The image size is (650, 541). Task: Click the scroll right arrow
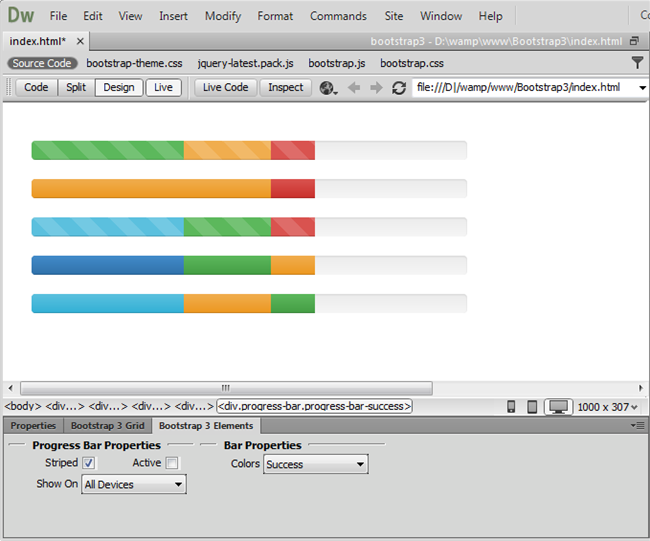click(640, 388)
